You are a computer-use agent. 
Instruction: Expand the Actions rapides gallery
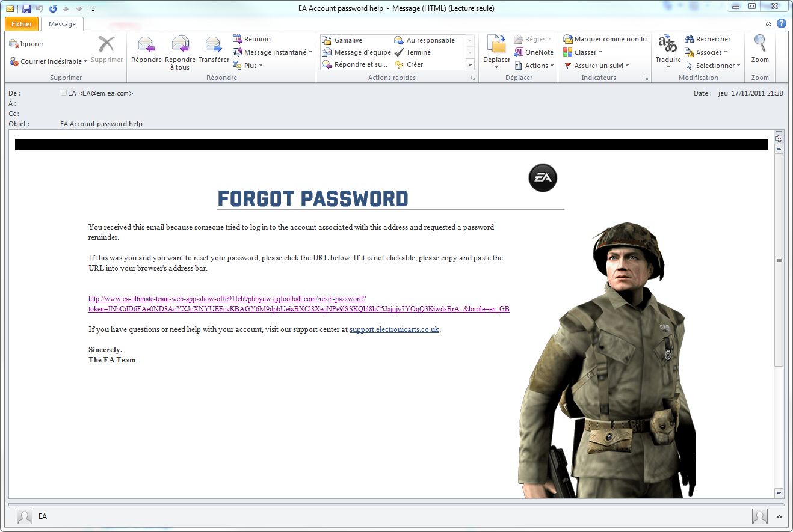coord(470,64)
